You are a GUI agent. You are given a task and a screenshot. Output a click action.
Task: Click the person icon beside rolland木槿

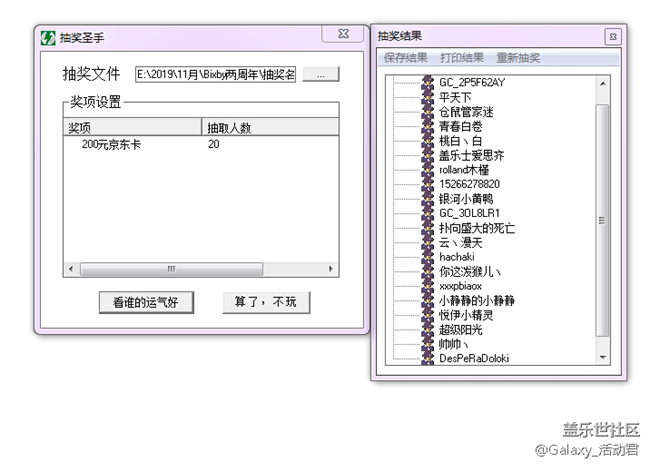click(x=428, y=170)
